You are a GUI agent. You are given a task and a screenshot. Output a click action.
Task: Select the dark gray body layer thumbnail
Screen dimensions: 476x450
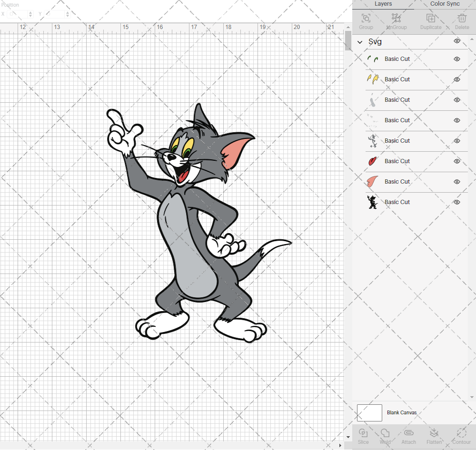coord(373,141)
